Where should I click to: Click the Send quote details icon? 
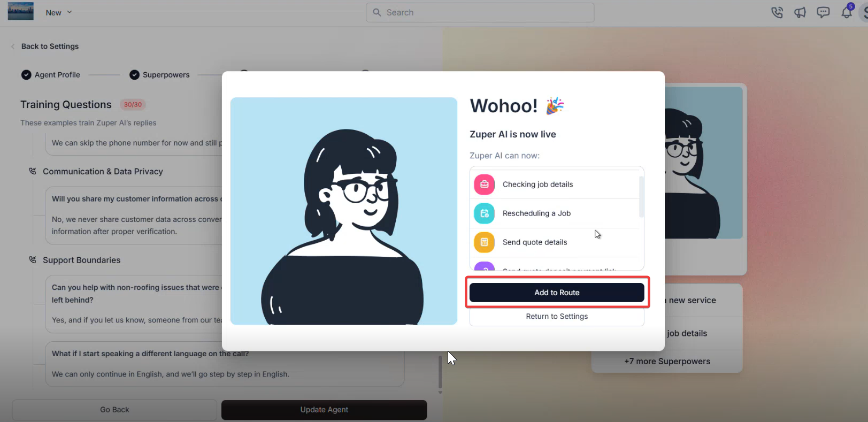(x=484, y=242)
